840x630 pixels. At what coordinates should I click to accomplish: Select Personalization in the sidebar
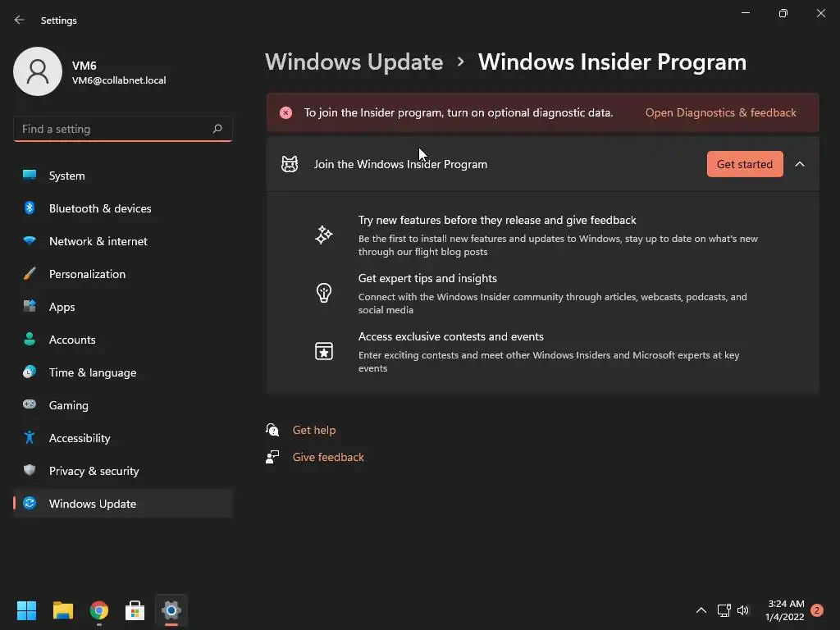(123, 274)
